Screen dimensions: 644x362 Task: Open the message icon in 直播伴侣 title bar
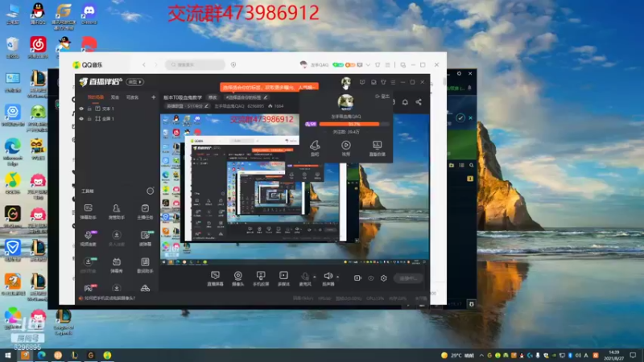tap(361, 82)
